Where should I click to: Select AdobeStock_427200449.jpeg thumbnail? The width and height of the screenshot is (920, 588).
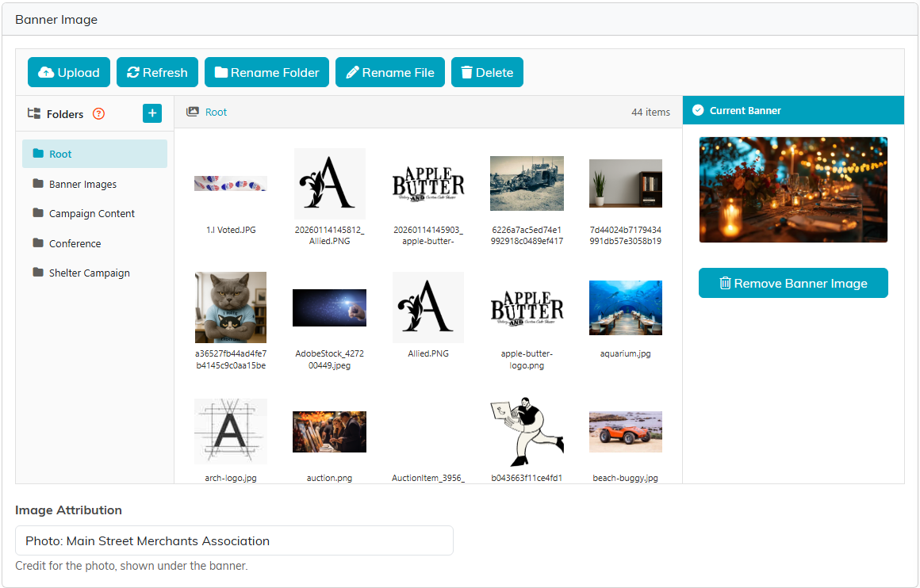330,307
